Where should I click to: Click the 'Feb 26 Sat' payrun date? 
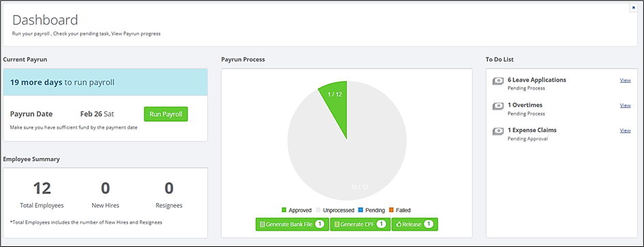click(97, 114)
